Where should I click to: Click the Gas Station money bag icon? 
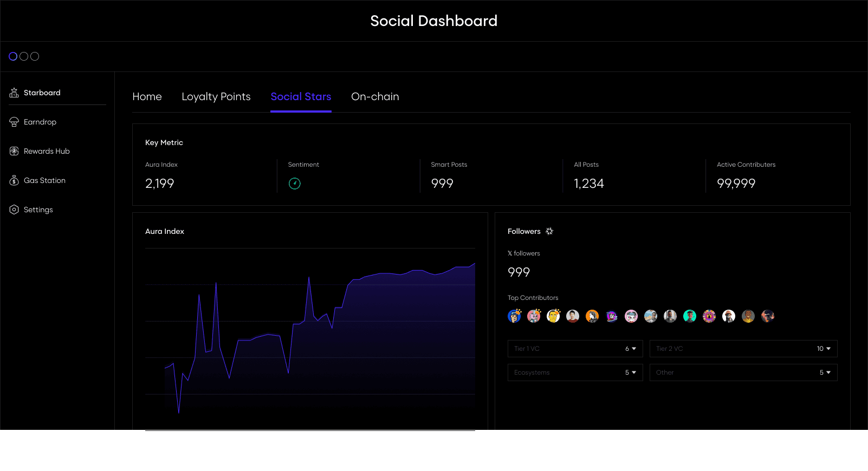pyautogui.click(x=14, y=181)
